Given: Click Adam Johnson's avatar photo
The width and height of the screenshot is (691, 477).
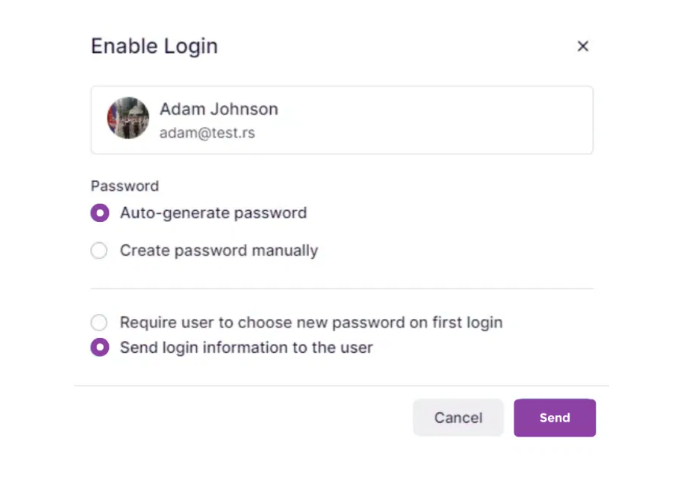Looking at the screenshot, I should tap(128, 118).
